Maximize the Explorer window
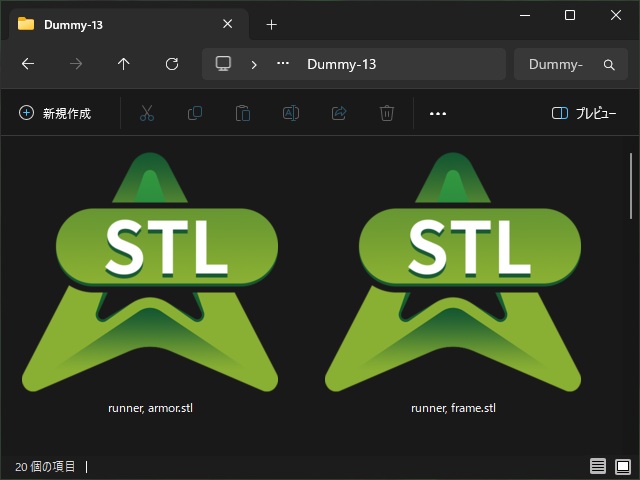Viewport: 640px width, 480px height. [570, 15]
